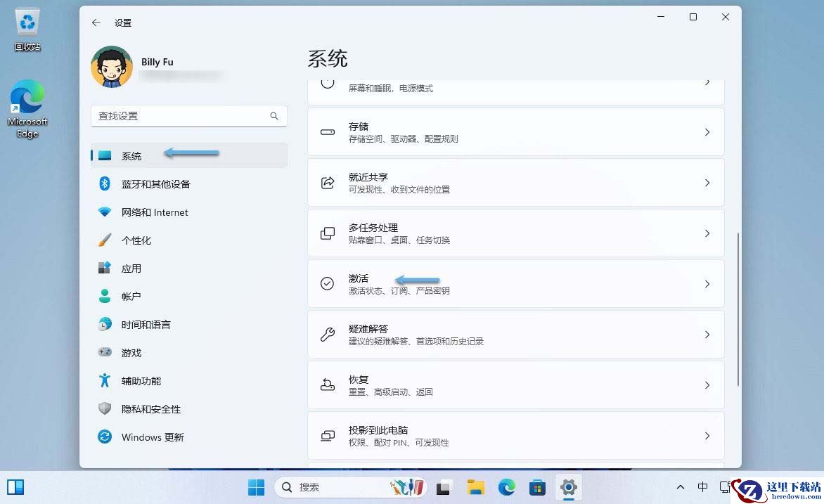Click the 就近共享 share icon
The width and height of the screenshot is (824, 504).
click(328, 182)
